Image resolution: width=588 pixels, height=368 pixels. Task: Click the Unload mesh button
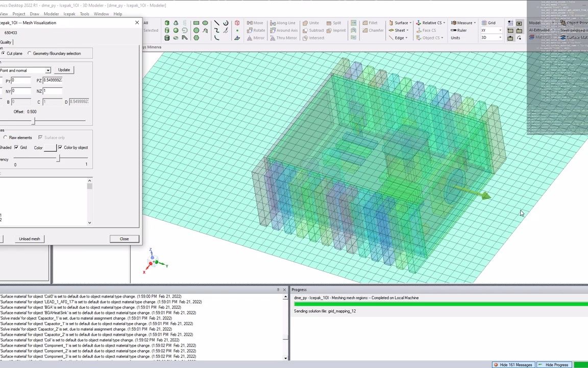point(29,239)
